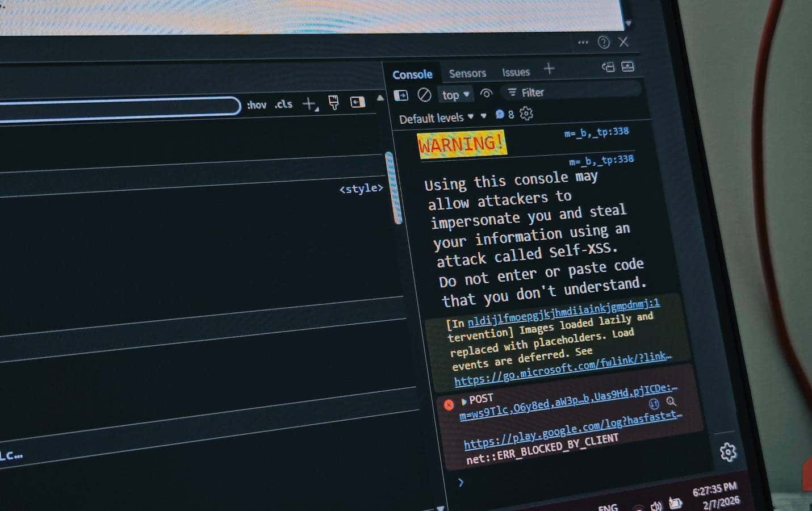Switch to the Sensors tab
Viewport: 812px width, 511px height.
[467, 73]
